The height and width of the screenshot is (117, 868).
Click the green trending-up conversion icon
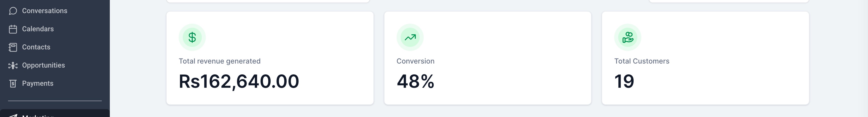[410, 37]
